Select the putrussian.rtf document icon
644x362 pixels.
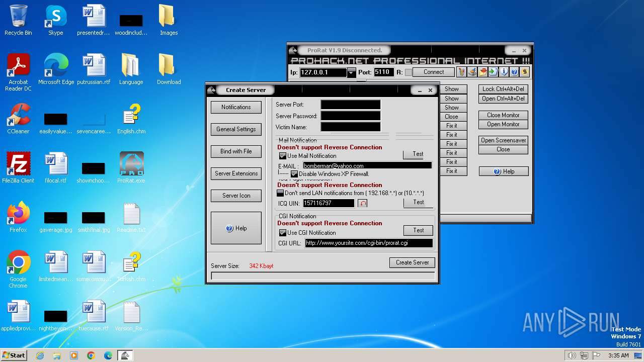tap(94, 69)
